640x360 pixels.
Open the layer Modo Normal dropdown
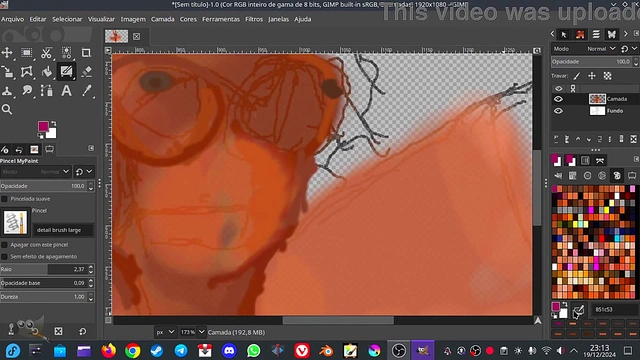pos(584,49)
